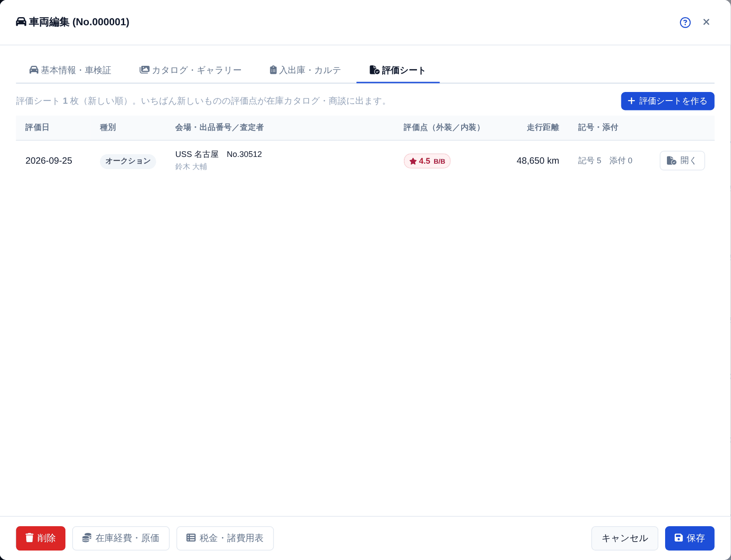Go to 入出庫・カルテ tab
Viewport: 731px width, 560px height.
305,70
